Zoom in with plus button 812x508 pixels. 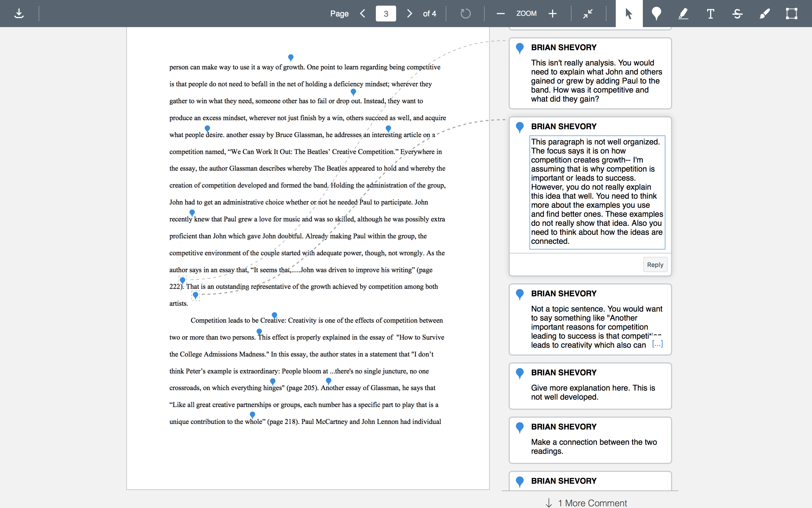553,14
